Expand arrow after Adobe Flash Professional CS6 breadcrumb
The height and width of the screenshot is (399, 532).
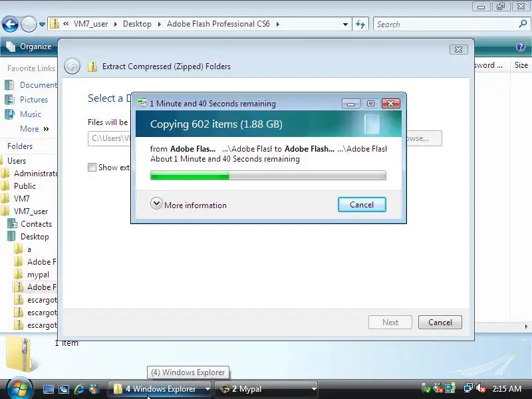coord(278,24)
